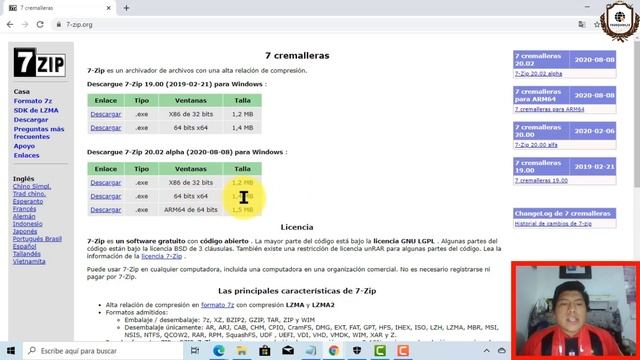Open the Enlaces sidebar link
The width and height of the screenshot is (640, 360).
point(27,155)
